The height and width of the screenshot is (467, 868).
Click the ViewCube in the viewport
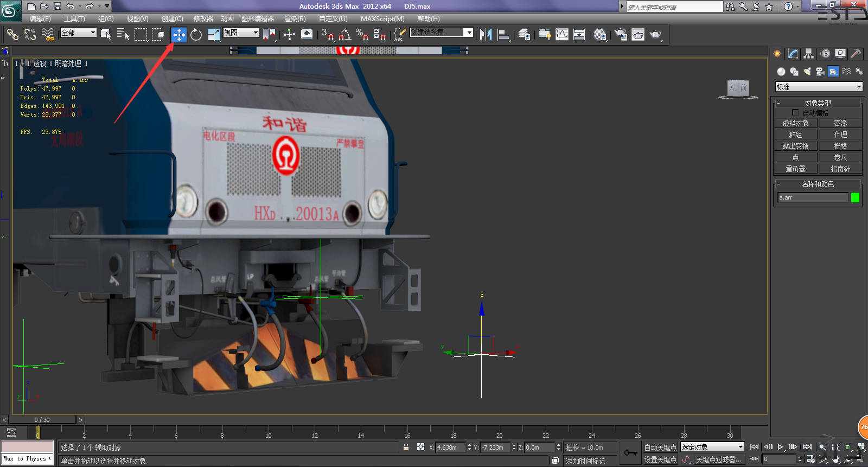point(738,88)
